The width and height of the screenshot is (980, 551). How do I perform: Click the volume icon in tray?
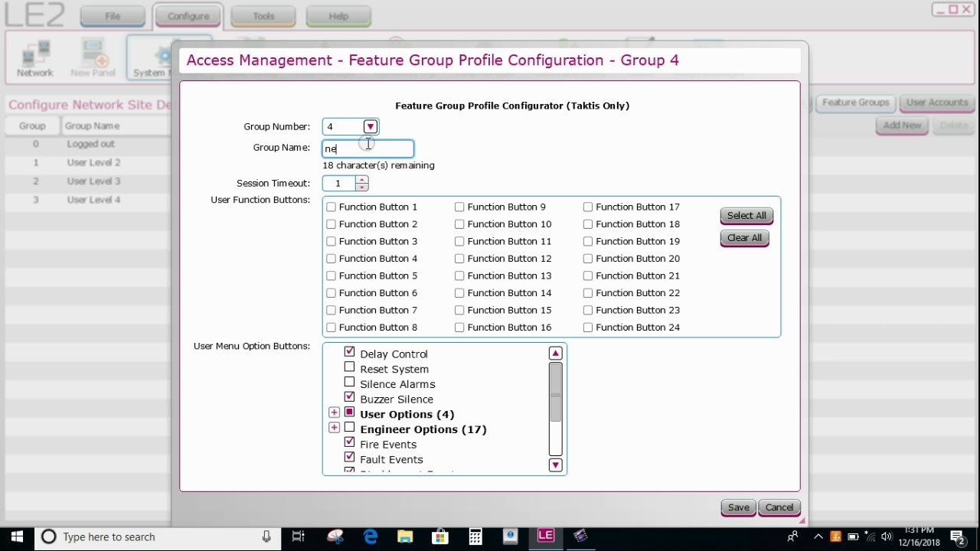(887, 536)
